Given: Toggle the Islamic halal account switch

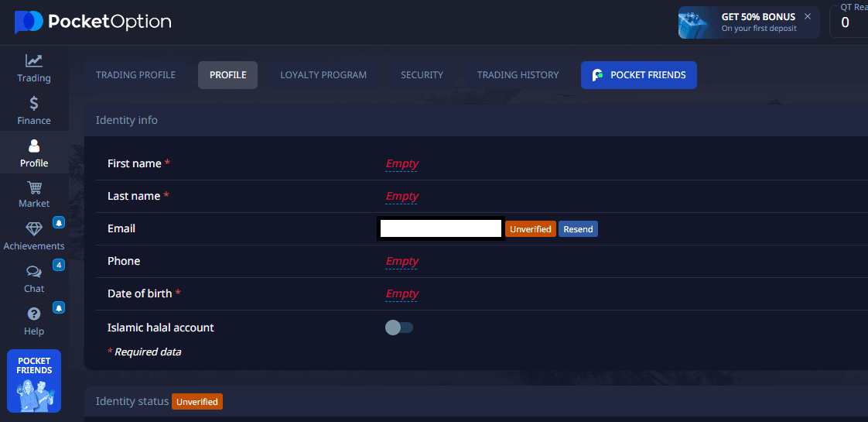Looking at the screenshot, I should pyautogui.click(x=399, y=328).
